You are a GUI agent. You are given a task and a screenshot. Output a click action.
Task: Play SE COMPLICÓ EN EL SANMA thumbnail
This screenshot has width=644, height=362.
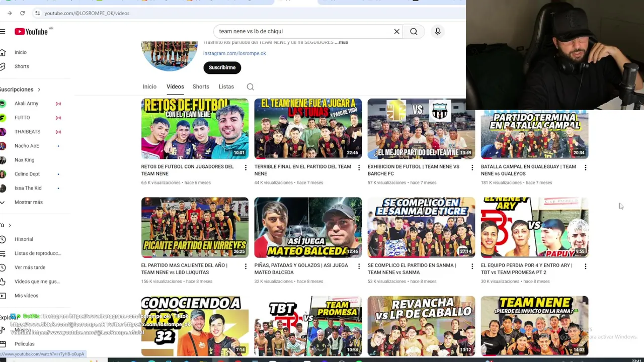tap(421, 227)
